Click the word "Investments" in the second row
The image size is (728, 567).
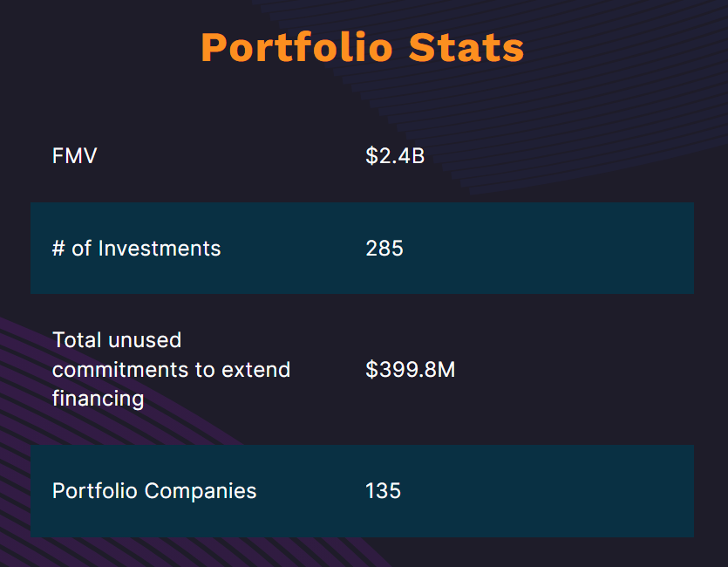pos(159,249)
